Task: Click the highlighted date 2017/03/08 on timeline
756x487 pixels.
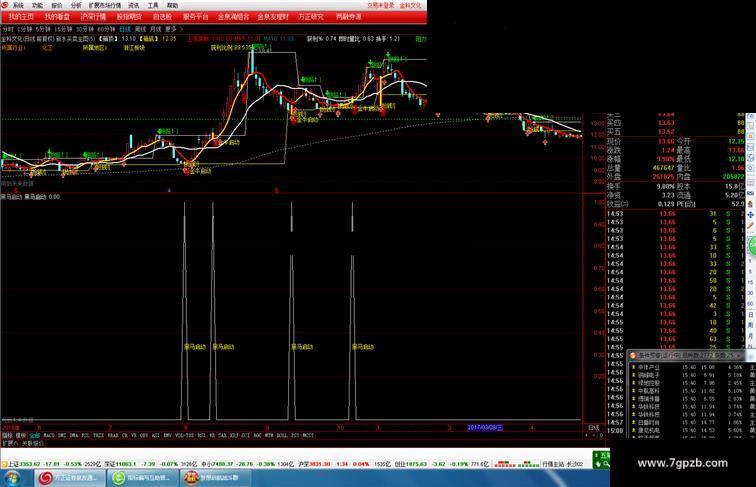Action: [485, 428]
